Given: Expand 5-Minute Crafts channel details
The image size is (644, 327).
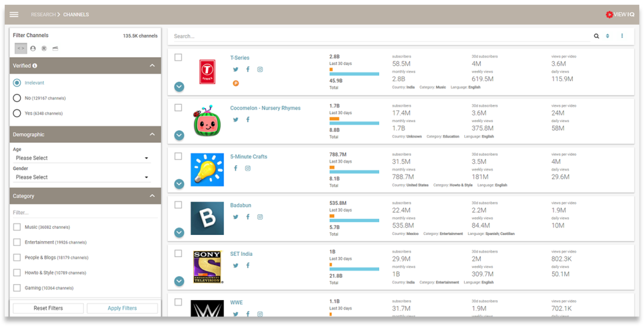Looking at the screenshot, I should click(179, 184).
